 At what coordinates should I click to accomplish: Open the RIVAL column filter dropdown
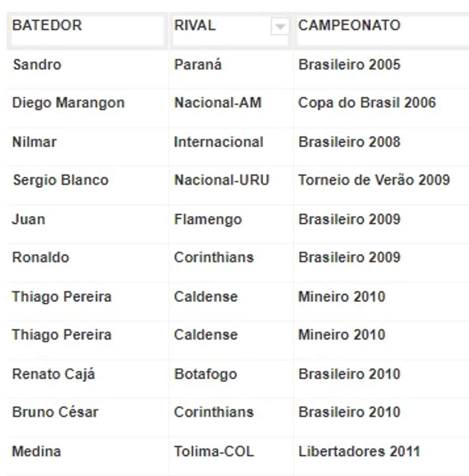(x=280, y=27)
